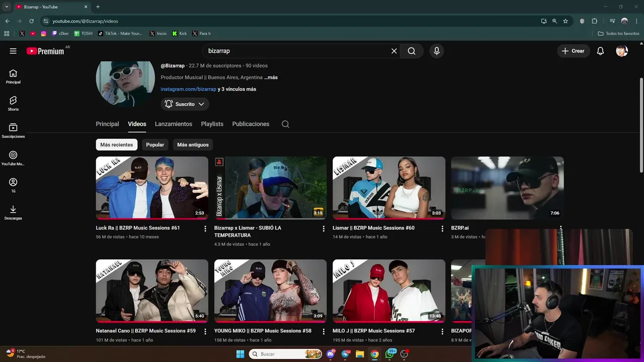
Task: Open Todos los favoritos folder
Action: point(618,34)
